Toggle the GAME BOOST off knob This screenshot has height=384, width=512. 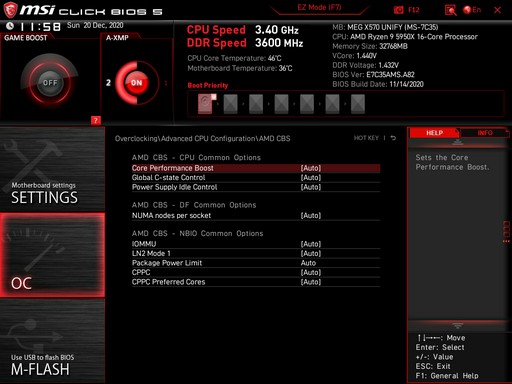tap(50, 82)
